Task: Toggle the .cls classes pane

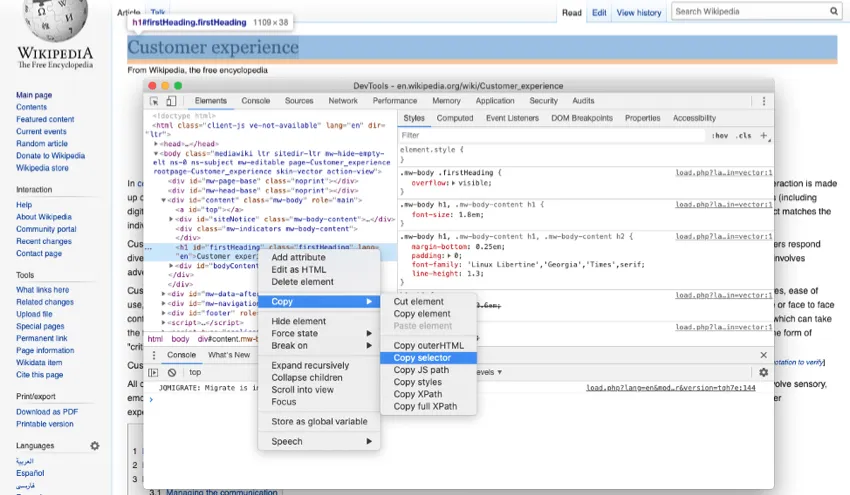Action: [743, 135]
